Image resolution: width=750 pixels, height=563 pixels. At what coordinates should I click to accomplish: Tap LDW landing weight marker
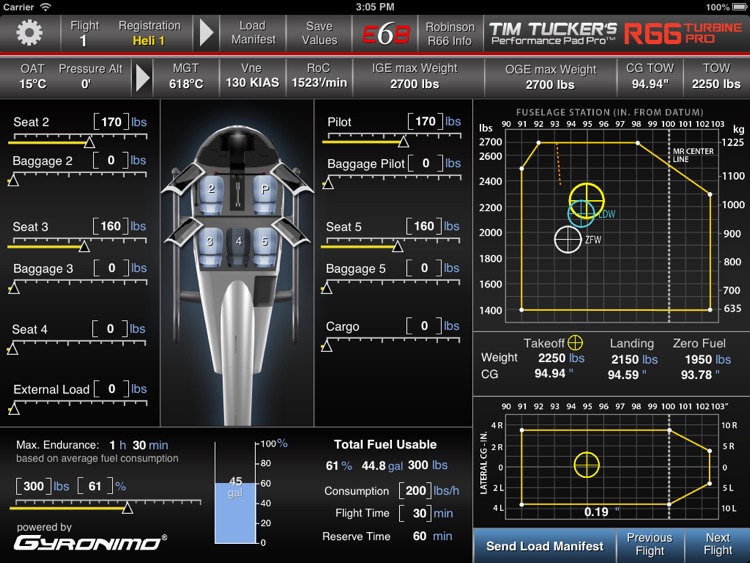pyautogui.click(x=582, y=213)
